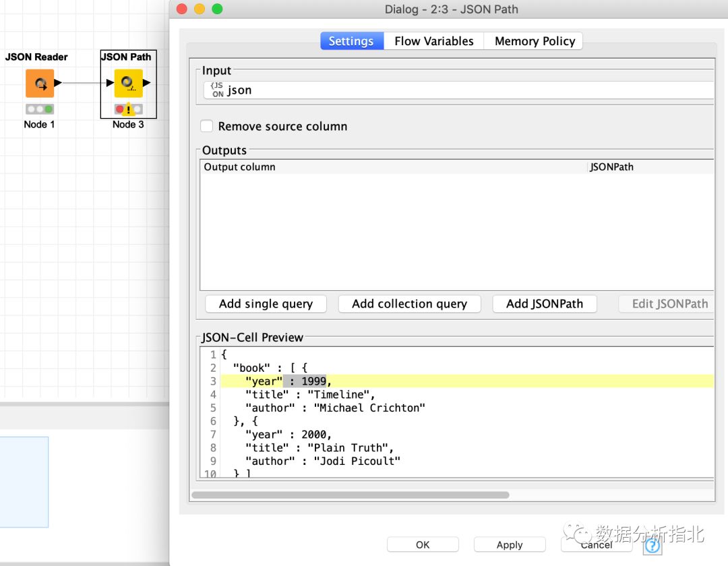
Task: Minimize the dialog with yellow button
Action: click(x=200, y=9)
